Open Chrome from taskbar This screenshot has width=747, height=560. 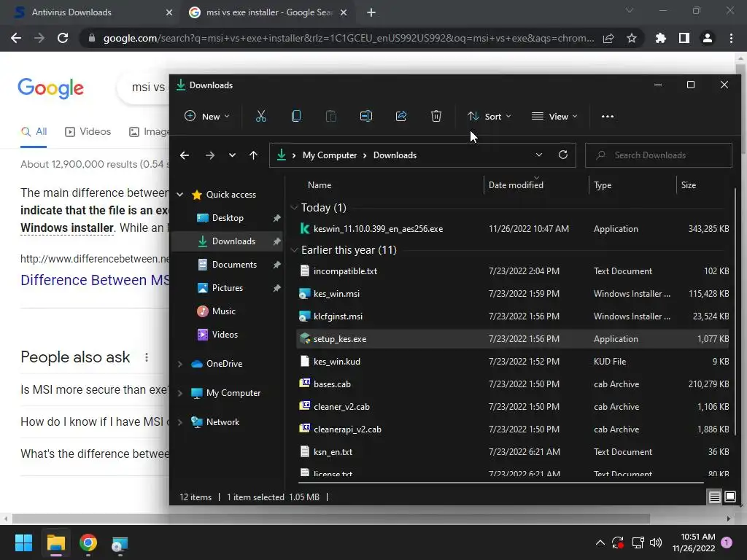coord(88,542)
